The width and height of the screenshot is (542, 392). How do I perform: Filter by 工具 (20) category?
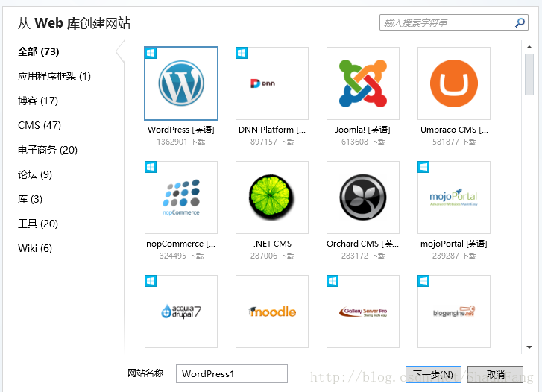[x=38, y=224]
